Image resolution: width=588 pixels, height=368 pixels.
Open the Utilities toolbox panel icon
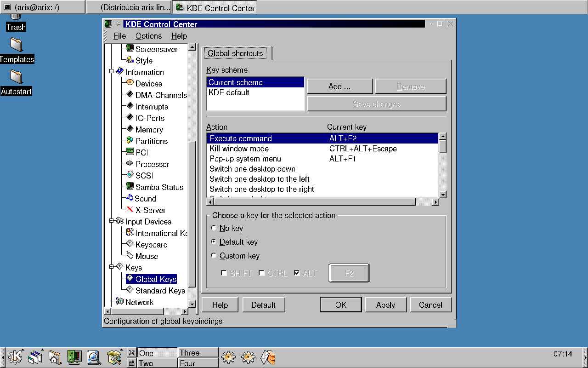(113, 356)
